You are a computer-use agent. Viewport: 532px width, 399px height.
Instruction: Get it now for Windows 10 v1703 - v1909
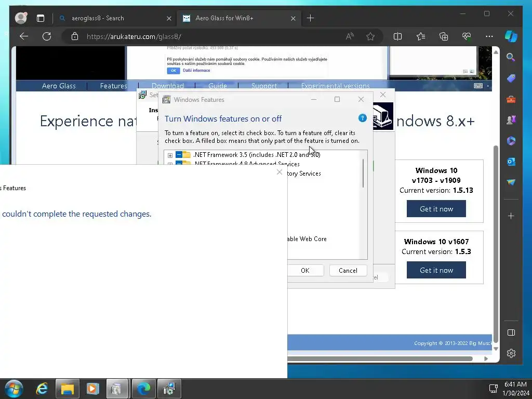[436, 209]
